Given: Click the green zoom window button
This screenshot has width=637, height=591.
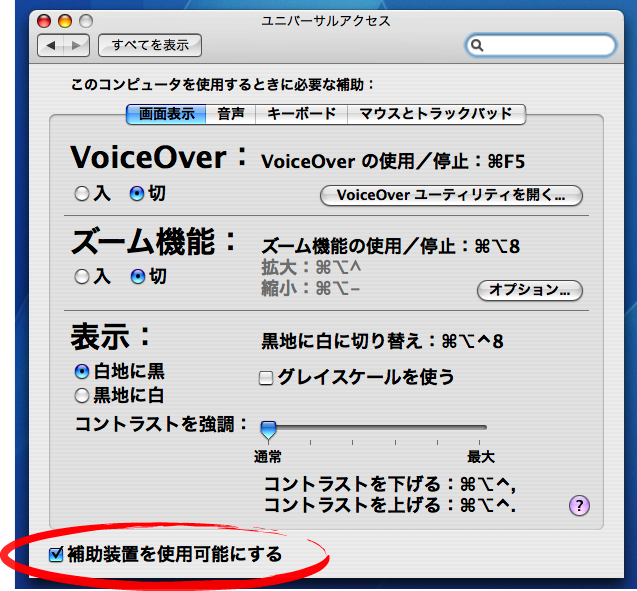Looking at the screenshot, I should tap(85, 20).
